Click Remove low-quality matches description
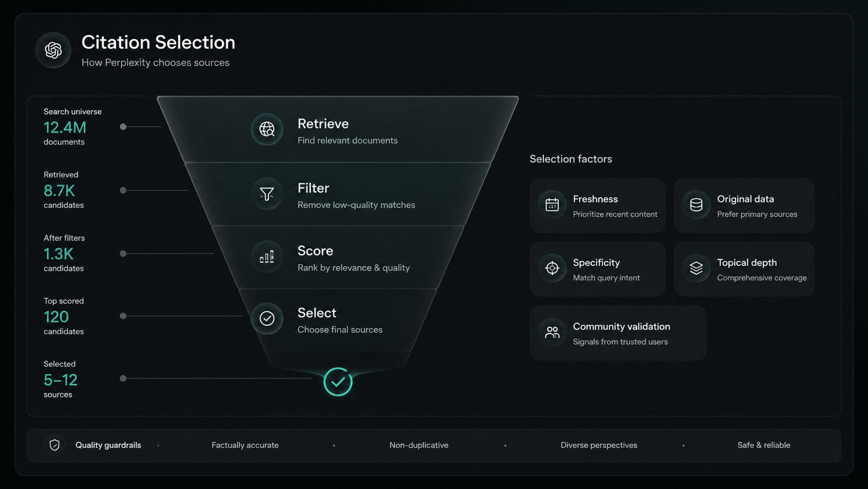Screen dimensions: 868x489 point(356,205)
